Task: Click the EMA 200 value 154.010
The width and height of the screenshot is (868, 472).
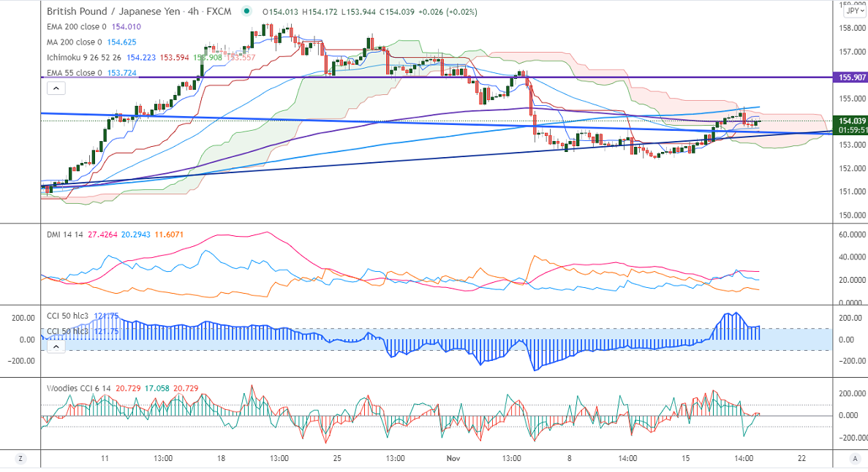Action: point(127,26)
